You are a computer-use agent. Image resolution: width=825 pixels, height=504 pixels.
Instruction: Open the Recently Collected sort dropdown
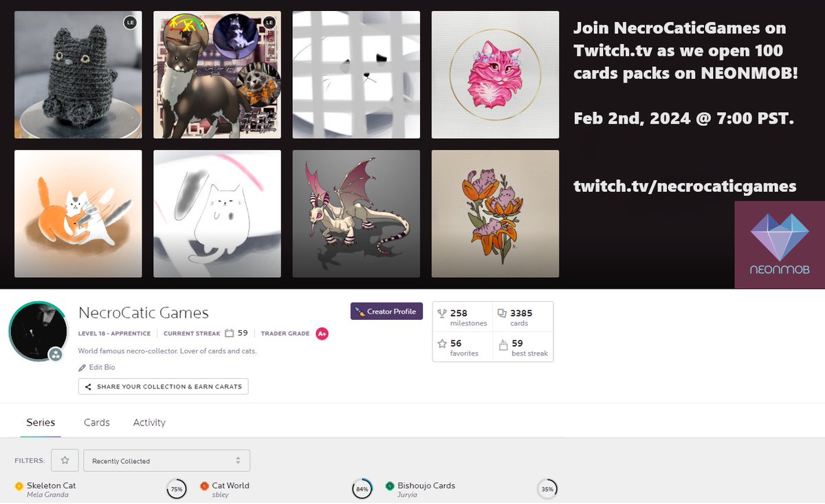[x=166, y=461]
